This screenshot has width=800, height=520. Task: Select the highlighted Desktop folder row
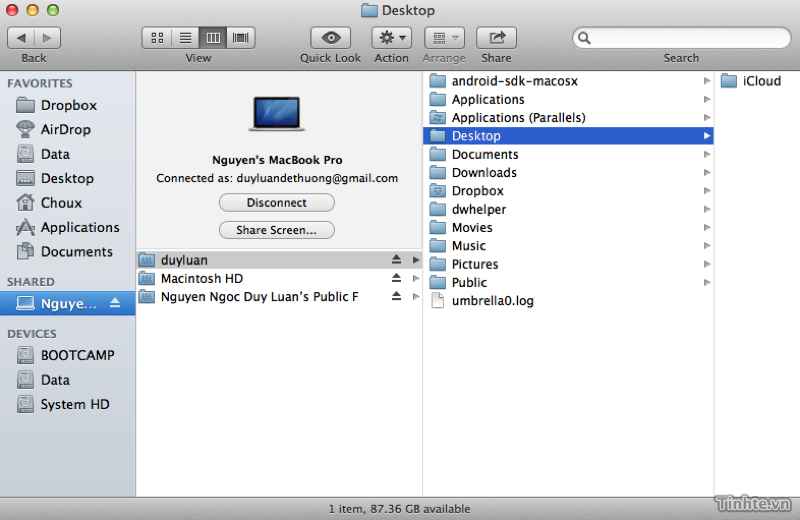coord(568,136)
